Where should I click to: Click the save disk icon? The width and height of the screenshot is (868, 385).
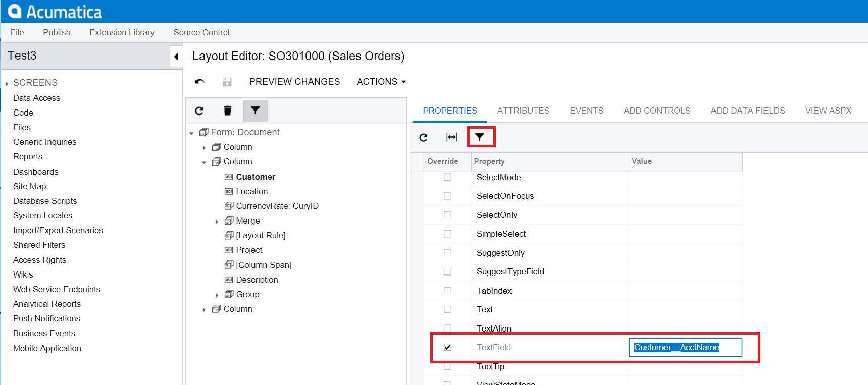[227, 82]
